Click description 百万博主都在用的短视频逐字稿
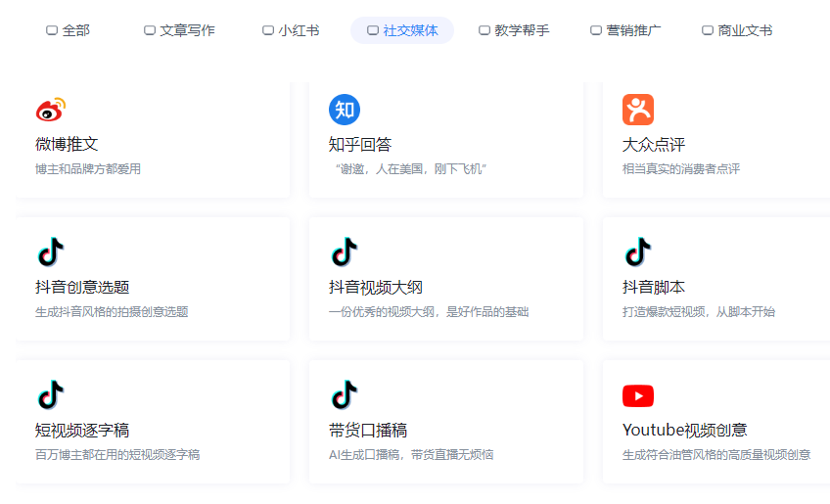 tap(117, 455)
